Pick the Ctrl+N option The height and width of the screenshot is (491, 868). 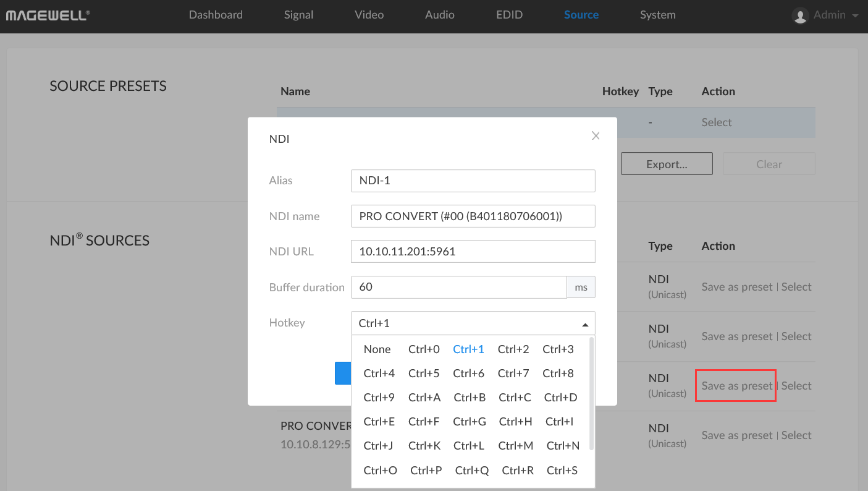[563, 446]
